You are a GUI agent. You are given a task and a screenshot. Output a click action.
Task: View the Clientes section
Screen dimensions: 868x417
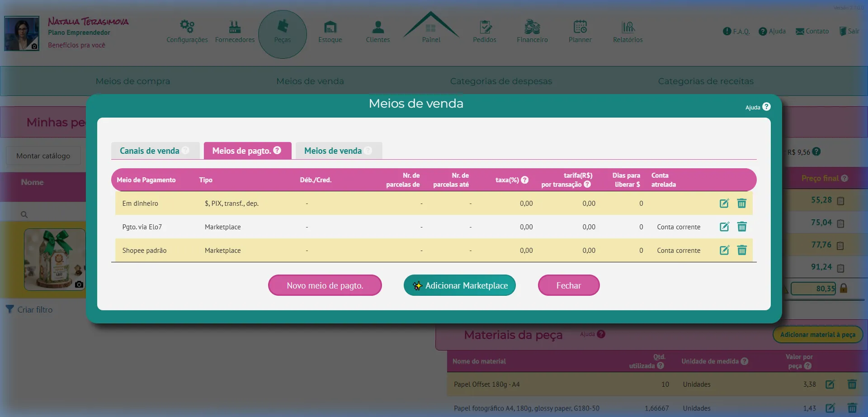tap(377, 29)
